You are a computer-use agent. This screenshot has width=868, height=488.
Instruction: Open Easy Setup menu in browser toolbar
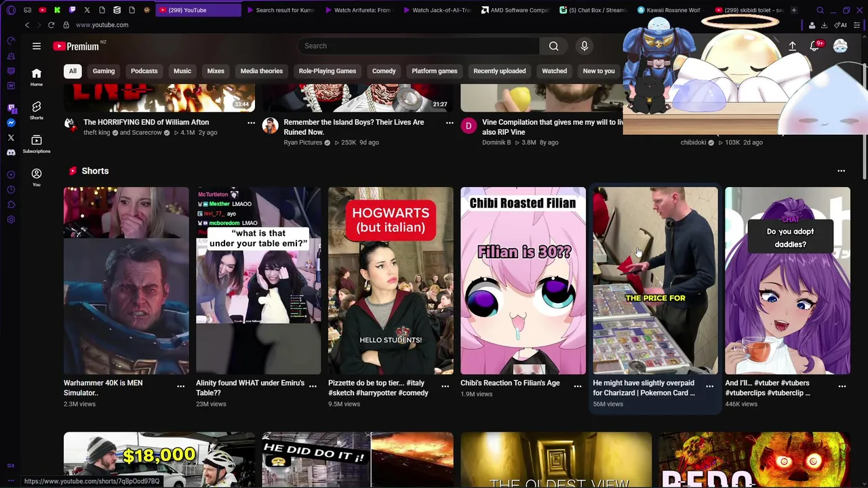point(857,25)
